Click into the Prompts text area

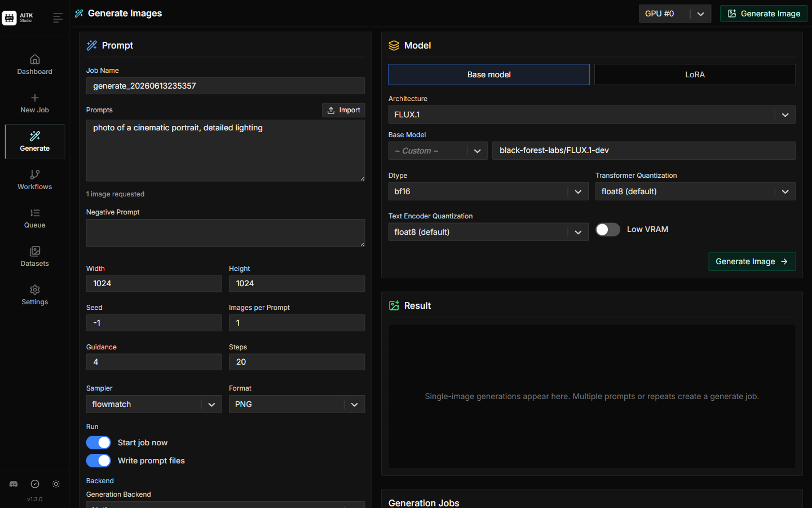(226, 151)
